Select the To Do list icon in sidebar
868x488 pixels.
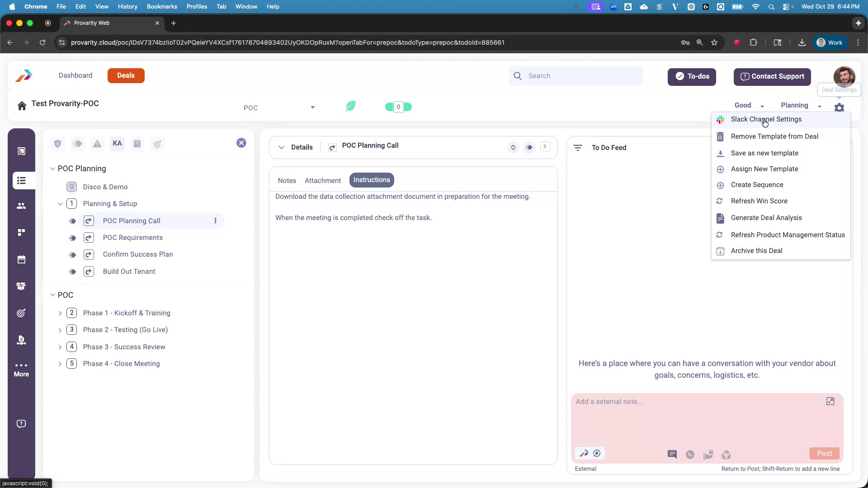pyautogui.click(x=21, y=180)
